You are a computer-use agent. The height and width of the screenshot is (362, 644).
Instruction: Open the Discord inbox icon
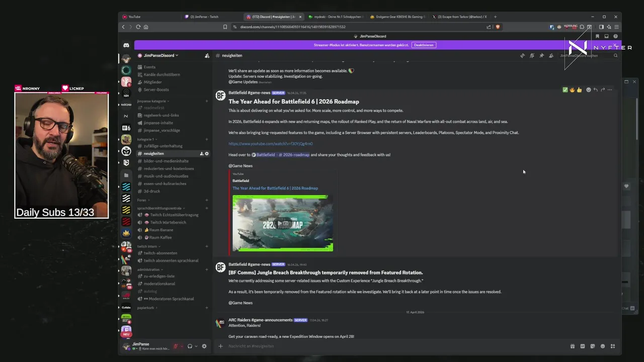point(606,36)
